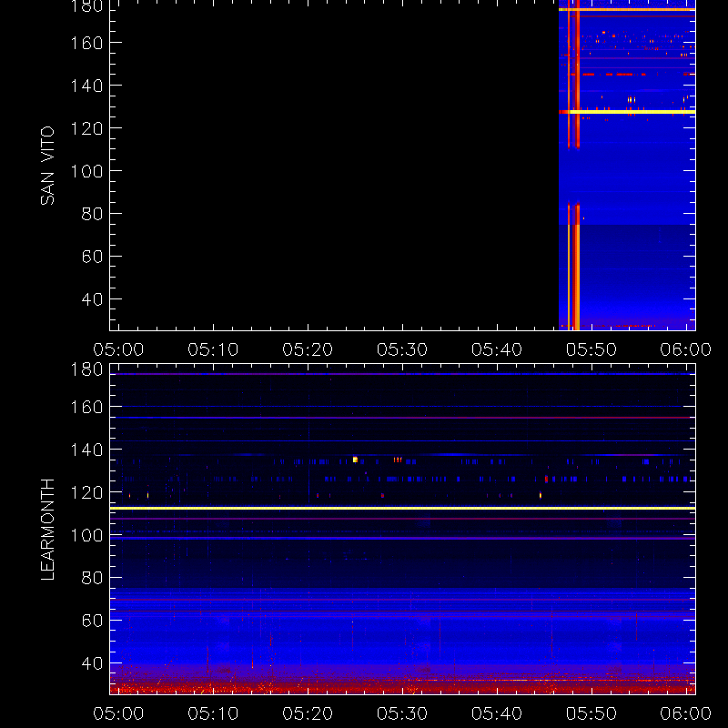
Task: Click 06:00 under the LEARMONTH plot
Action: (686, 713)
